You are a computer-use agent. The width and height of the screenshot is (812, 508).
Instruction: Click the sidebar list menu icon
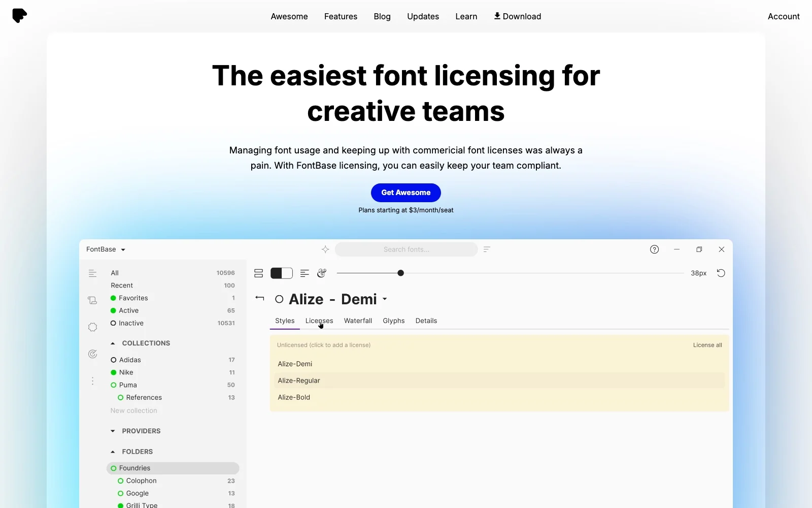tap(92, 273)
